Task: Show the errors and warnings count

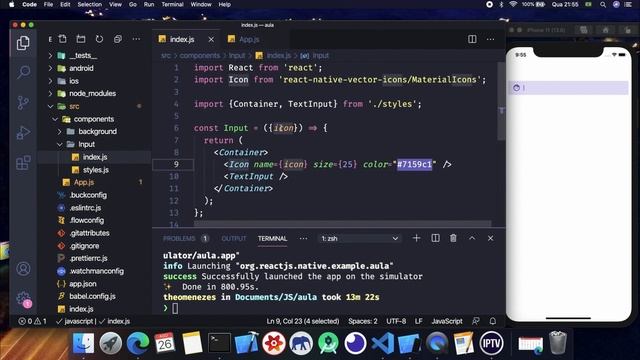Action: pos(32,321)
